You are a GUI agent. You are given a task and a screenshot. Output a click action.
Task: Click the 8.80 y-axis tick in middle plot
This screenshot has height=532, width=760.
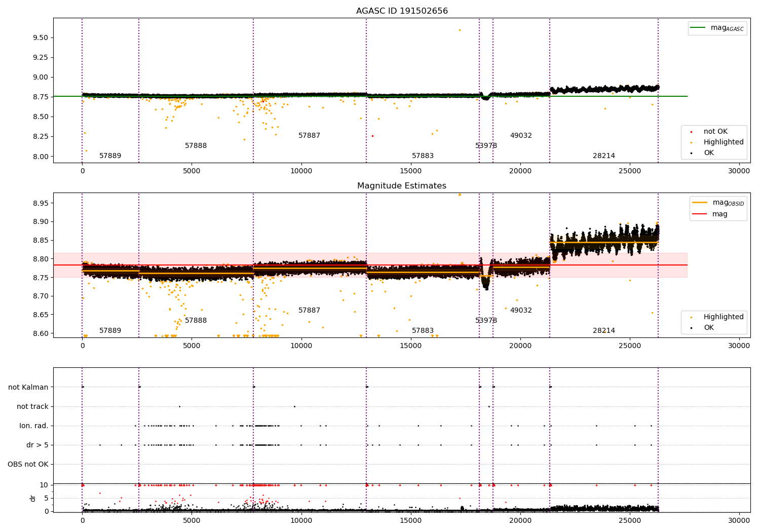click(x=41, y=259)
